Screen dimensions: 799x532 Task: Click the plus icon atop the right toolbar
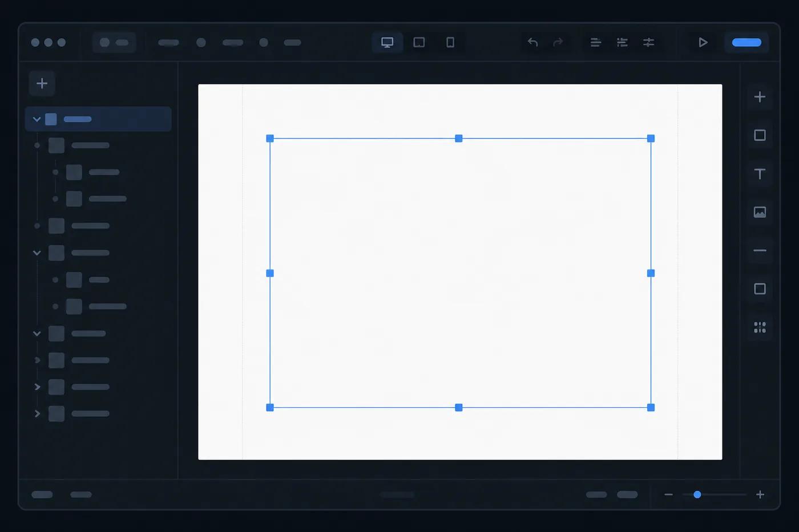tap(760, 97)
